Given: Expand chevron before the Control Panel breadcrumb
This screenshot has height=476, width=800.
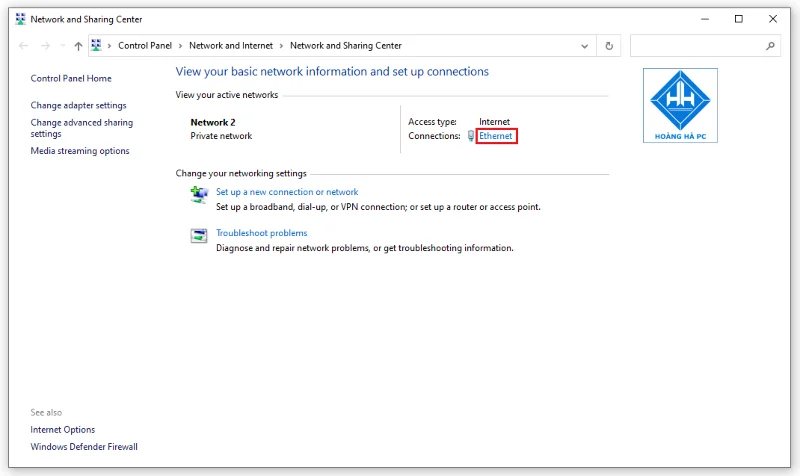Looking at the screenshot, I should (109, 46).
